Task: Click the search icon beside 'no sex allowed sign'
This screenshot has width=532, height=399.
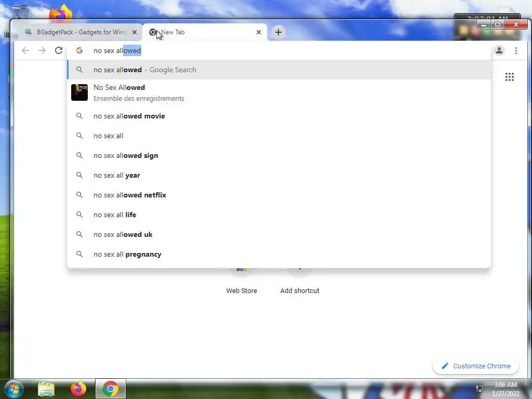Action: tap(79, 155)
